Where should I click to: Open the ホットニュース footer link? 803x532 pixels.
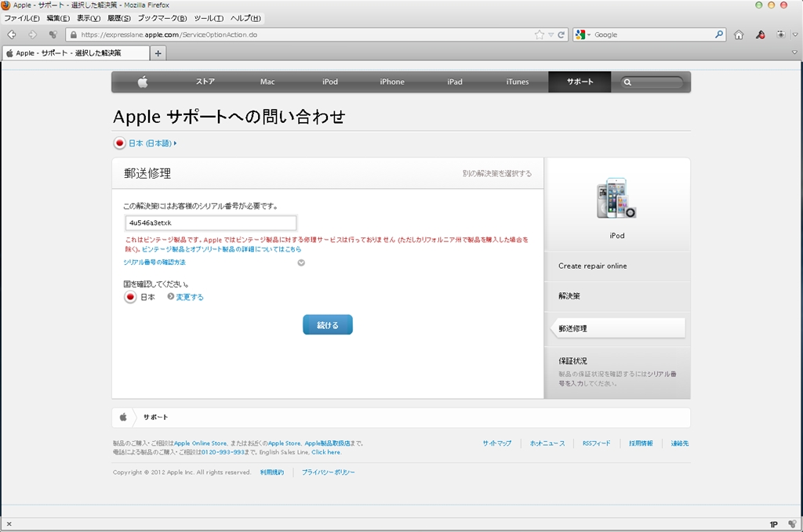[x=547, y=443]
